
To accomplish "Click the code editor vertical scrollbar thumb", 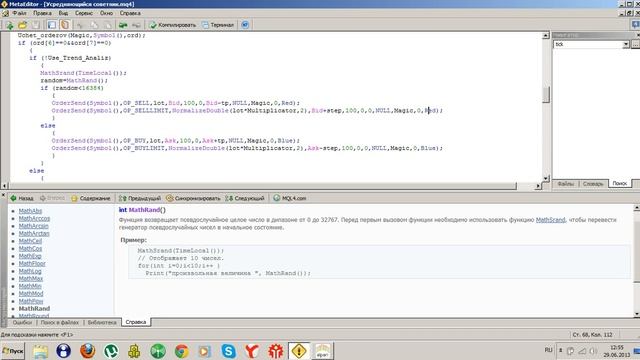I will click(x=546, y=94).
